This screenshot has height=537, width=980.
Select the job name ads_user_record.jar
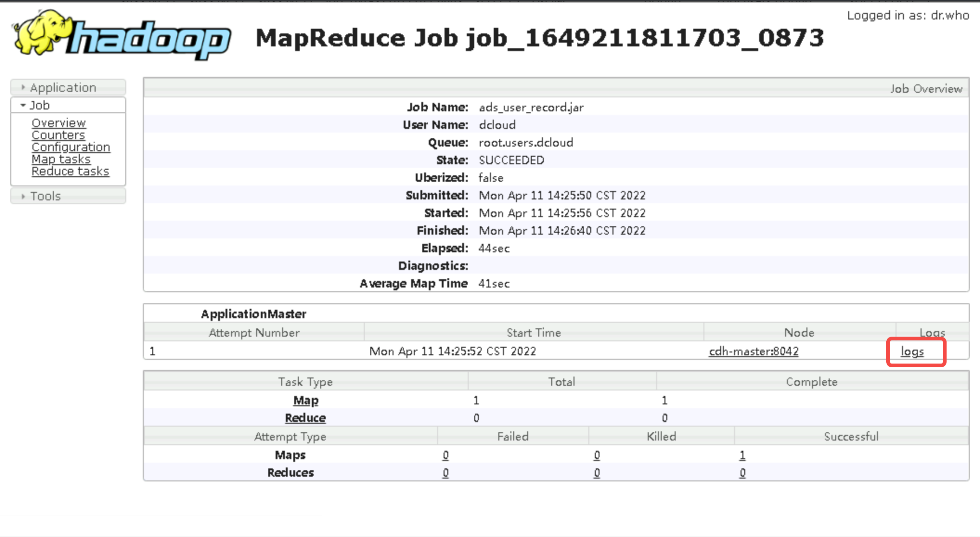pyautogui.click(x=531, y=107)
